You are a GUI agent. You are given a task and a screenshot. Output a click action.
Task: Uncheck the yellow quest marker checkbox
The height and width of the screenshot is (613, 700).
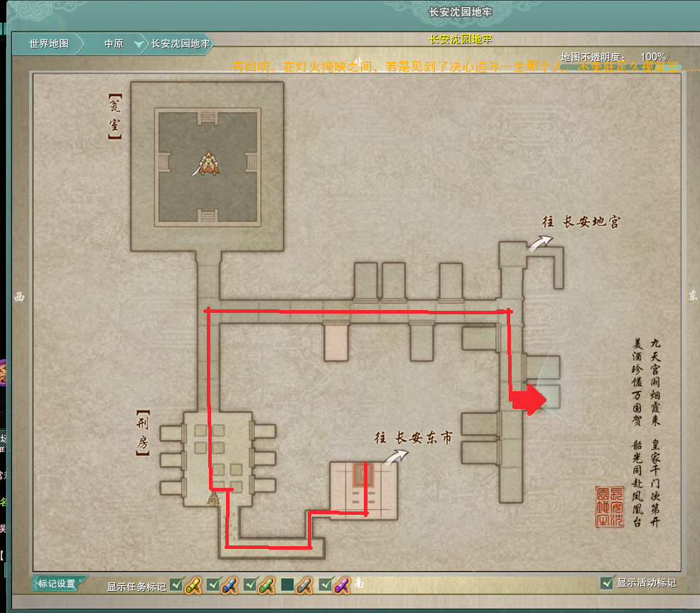(176, 585)
